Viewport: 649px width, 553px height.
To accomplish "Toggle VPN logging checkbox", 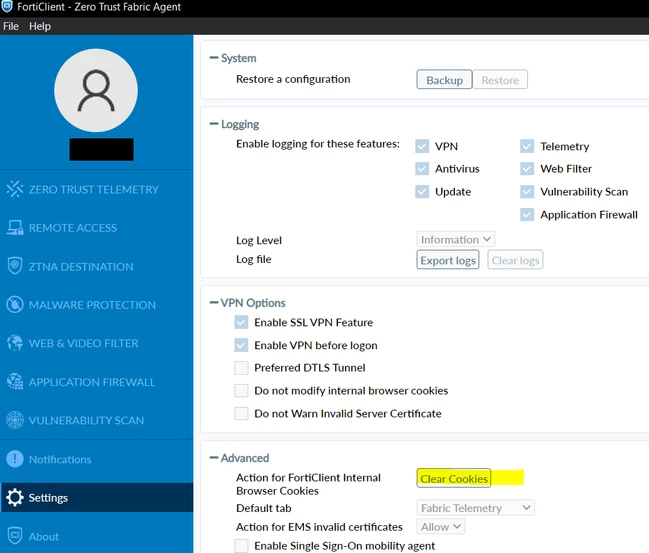I will 422,146.
